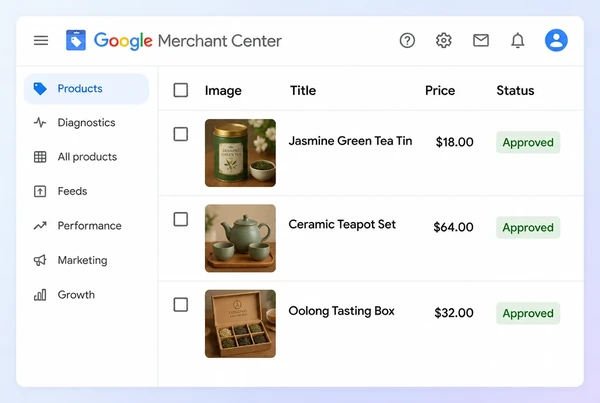
Task: Click the grid icon beside All products
Action: tap(40, 157)
